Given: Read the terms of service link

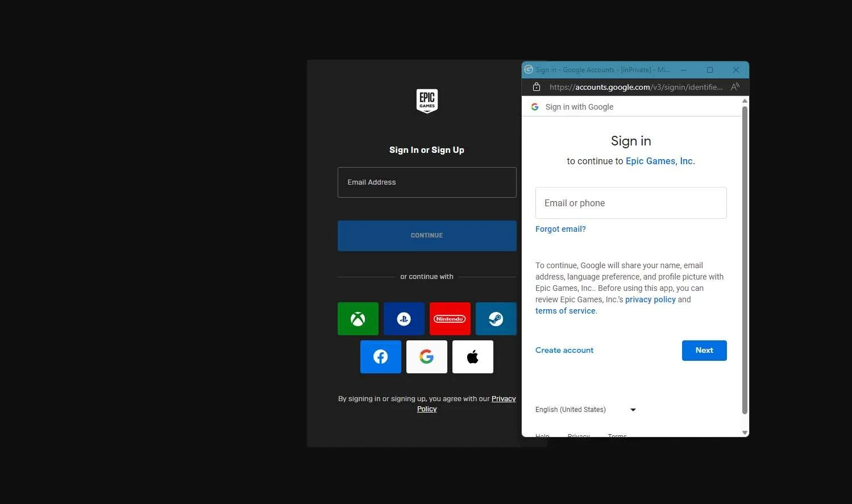Looking at the screenshot, I should tap(566, 311).
